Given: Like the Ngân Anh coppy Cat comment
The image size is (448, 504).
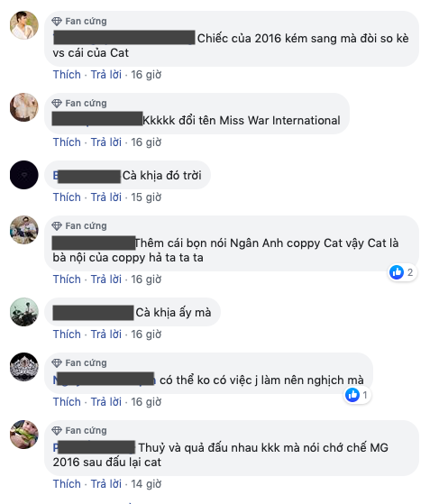Looking at the screenshot, I should [67, 279].
